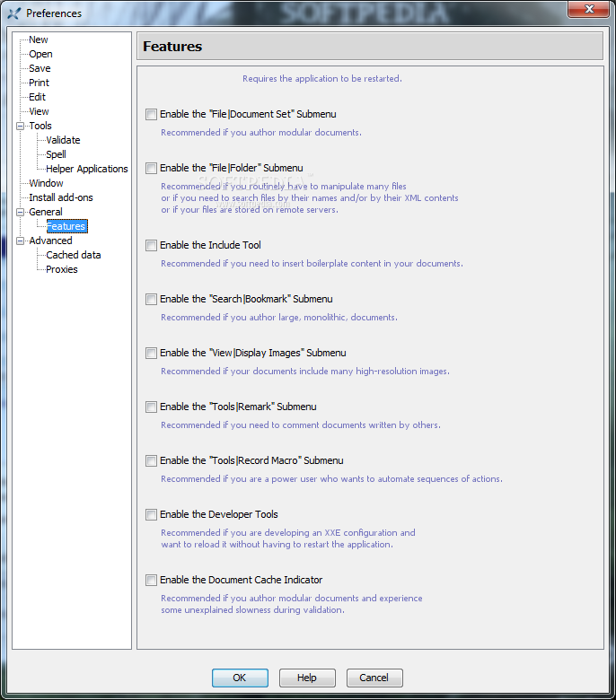Tick the Enable the Include Tool checkbox
The image size is (616, 700).
(151, 246)
